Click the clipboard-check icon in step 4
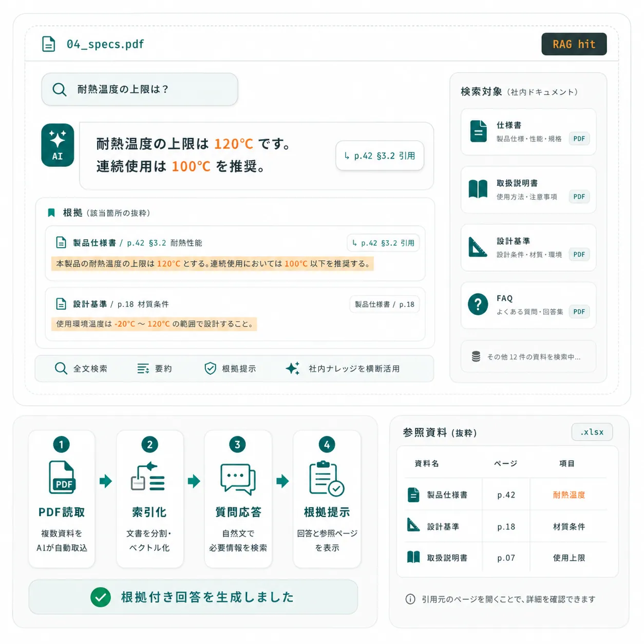This screenshot has height=644, width=644. [327, 479]
